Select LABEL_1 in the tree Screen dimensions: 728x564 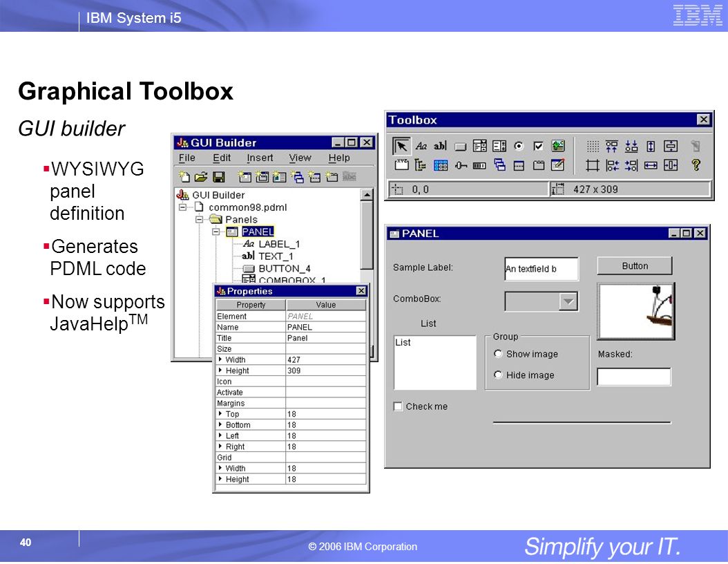[x=279, y=244]
